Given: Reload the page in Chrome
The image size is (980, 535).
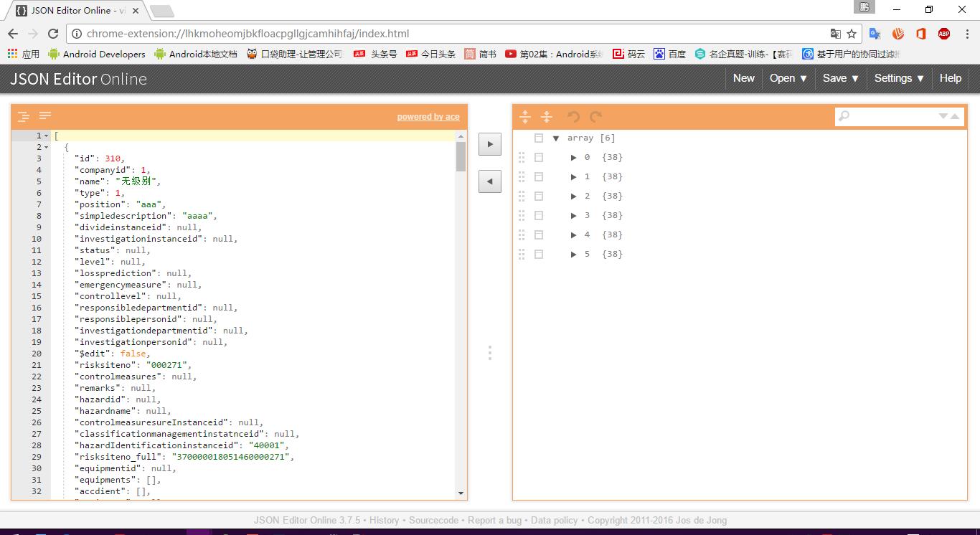Looking at the screenshot, I should 52,34.
